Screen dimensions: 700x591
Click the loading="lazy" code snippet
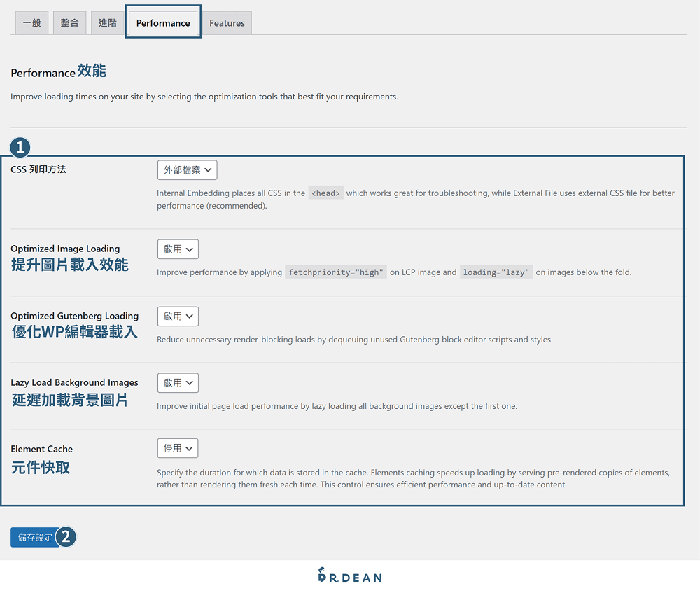496,272
